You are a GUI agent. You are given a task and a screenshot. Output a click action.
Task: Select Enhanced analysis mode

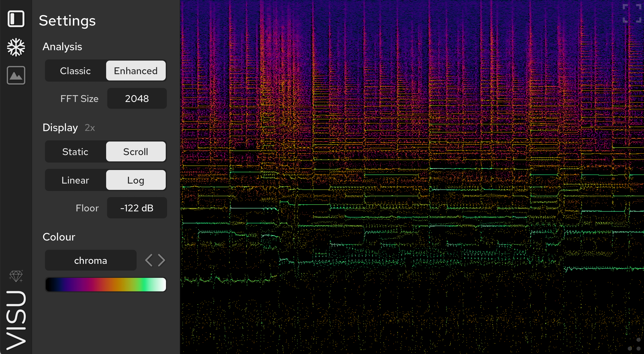coord(136,71)
